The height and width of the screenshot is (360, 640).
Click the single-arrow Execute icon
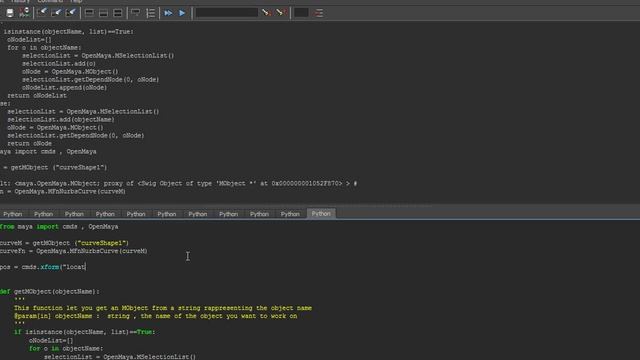pyautogui.click(x=182, y=13)
